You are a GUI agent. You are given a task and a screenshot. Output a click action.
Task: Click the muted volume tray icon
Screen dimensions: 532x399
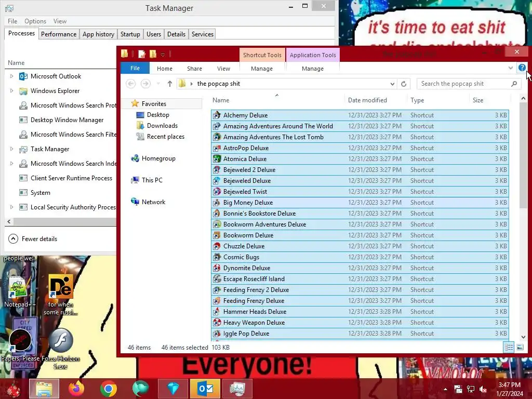[483, 389]
